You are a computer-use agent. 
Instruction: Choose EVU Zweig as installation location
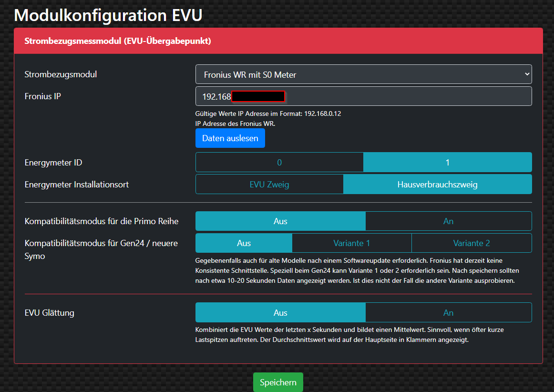[269, 185]
